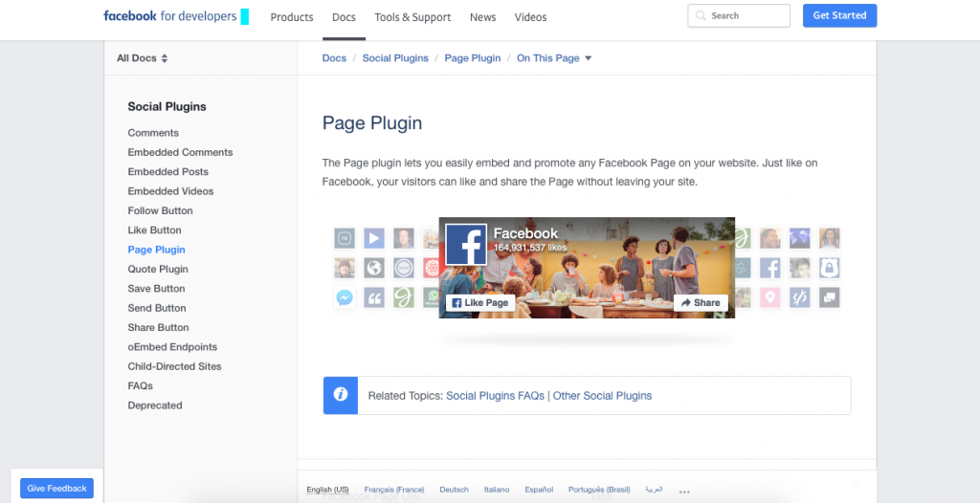Viewport: 980px width, 503px height.
Task: Click the Share button on preview
Action: point(701,302)
